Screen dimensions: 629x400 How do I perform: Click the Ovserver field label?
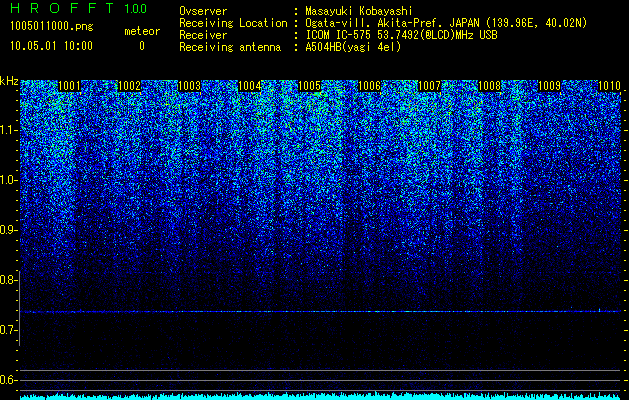pyautogui.click(x=203, y=11)
